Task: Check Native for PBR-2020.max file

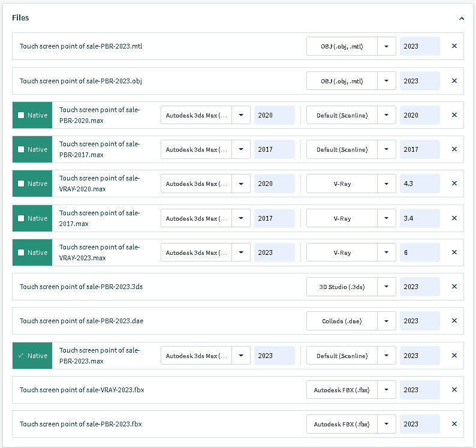Action: coord(21,115)
